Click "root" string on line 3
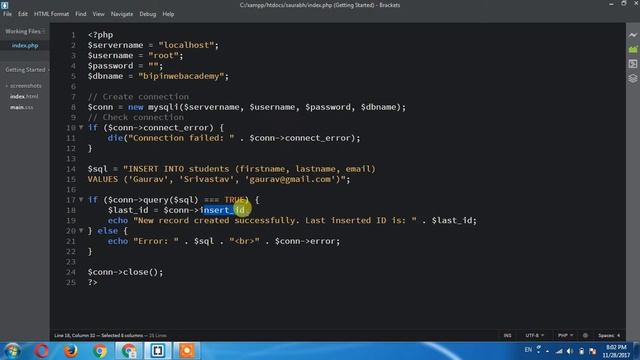The height and width of the screenshot is (360, 640). (x=163, y=55)
